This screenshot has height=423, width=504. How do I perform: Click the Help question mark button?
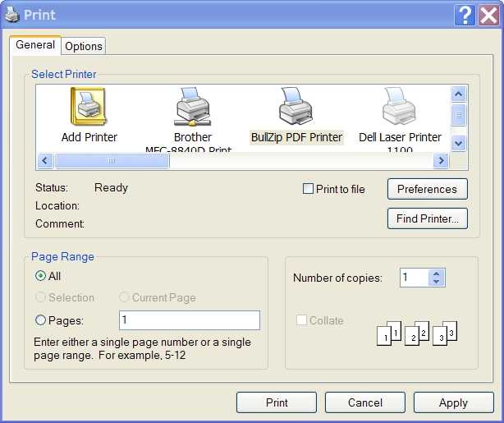pos(465,15)
